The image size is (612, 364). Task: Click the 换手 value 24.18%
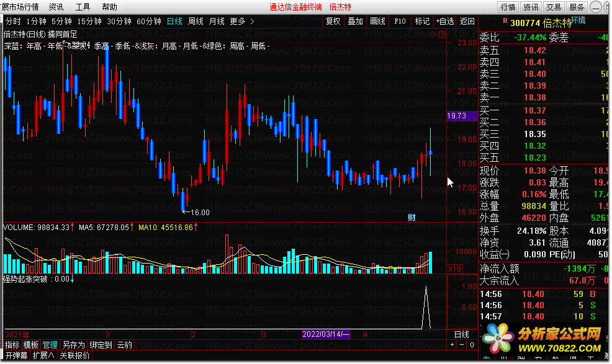tap(531, 231)
